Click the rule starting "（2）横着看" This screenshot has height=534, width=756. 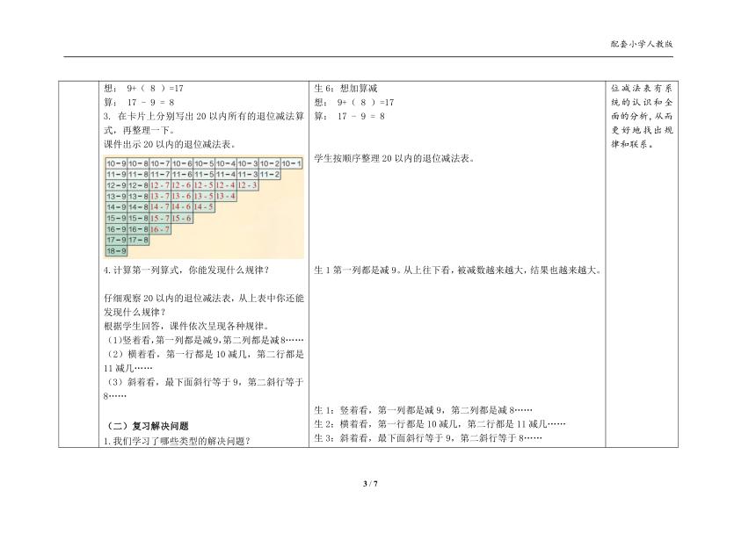coord(204,361)
